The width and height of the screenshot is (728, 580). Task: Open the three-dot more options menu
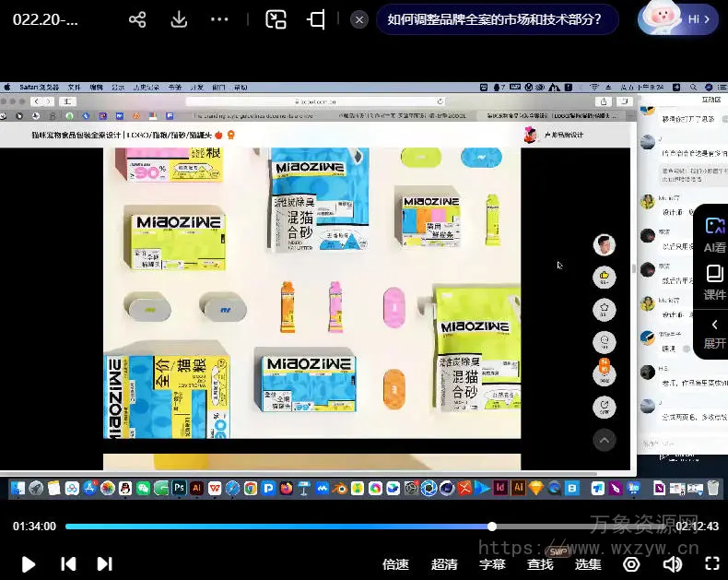click(219, 19)
